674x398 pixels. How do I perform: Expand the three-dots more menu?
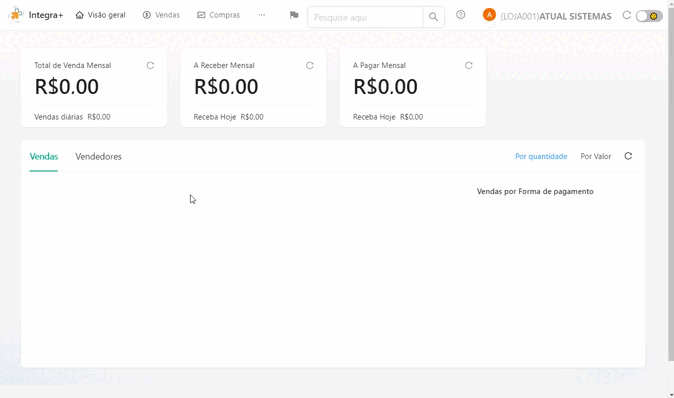[261, 15]
